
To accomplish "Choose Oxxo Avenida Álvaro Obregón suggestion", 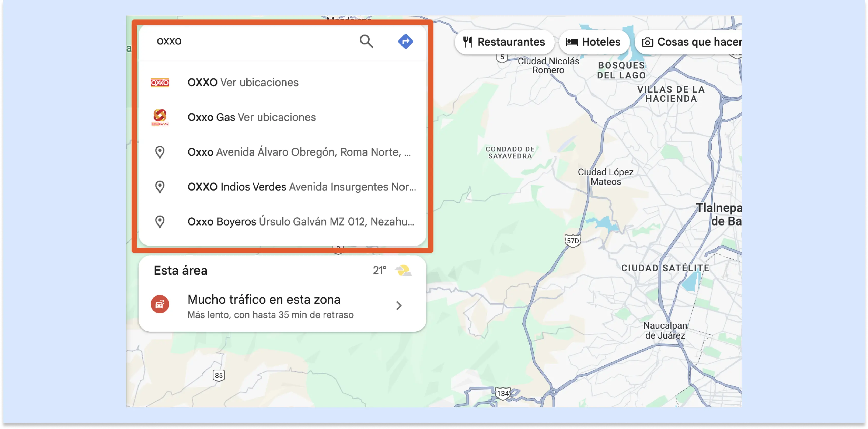I will (282, 152).
